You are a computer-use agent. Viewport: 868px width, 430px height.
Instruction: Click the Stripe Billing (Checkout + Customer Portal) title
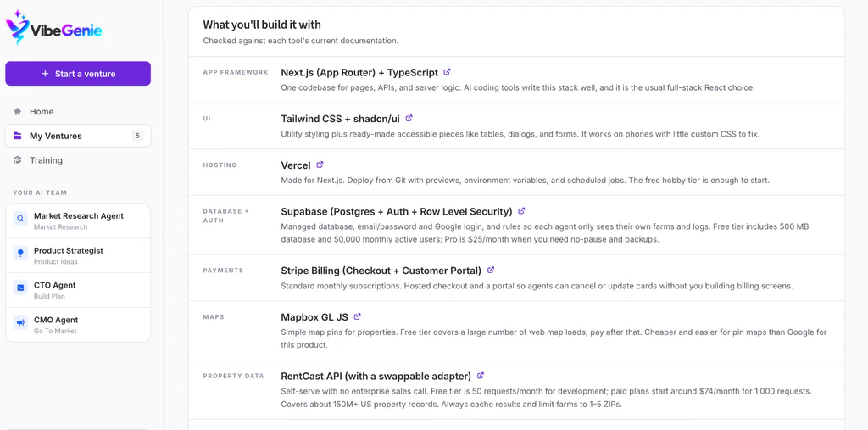pyautogui.click(x=381, y=271)
